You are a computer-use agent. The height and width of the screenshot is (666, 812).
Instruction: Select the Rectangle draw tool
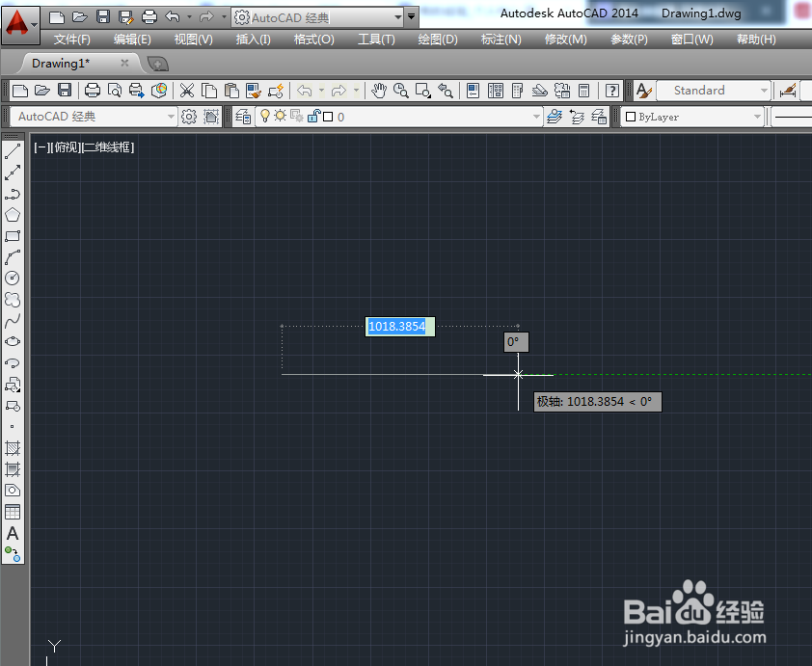click(13, 236)
